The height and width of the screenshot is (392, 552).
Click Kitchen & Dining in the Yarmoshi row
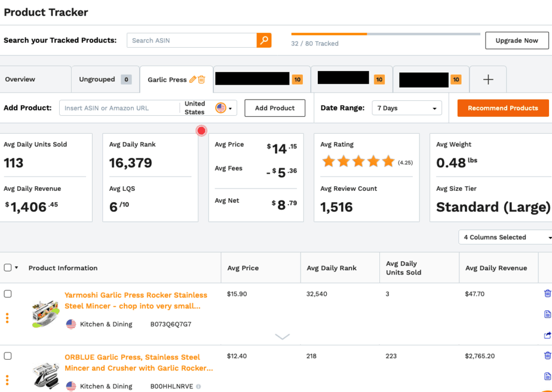tap(106, 324)
